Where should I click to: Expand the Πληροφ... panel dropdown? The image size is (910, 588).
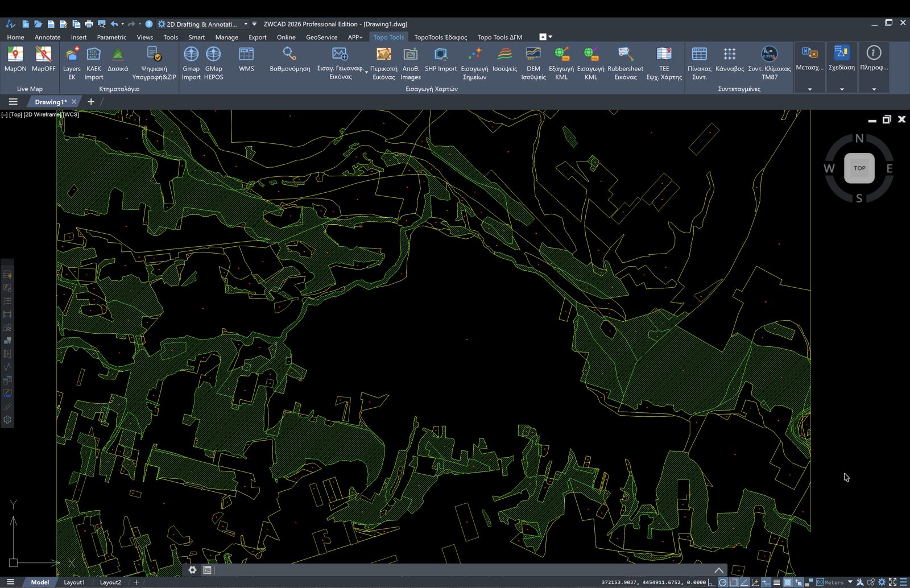click(874, 89)
